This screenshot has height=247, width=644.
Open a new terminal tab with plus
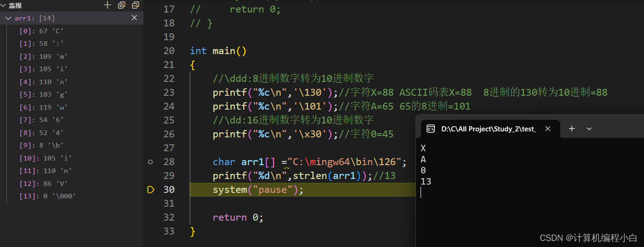(572, 129)
